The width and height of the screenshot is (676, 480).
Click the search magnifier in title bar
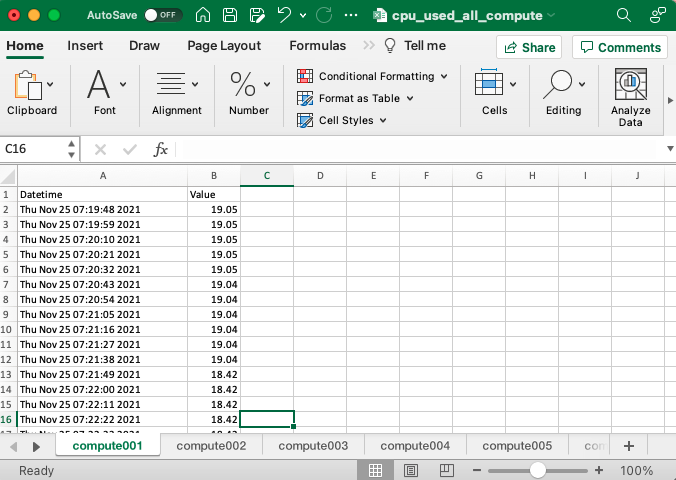[624, 16]
